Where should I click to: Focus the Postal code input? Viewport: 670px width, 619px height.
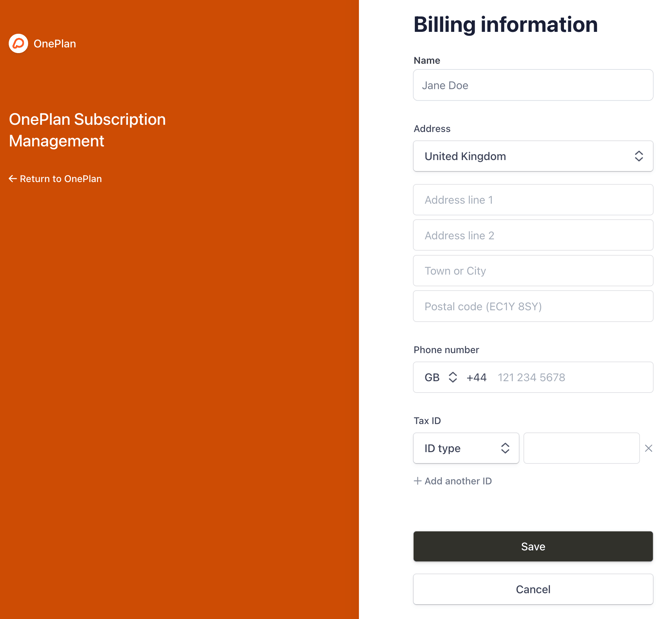point(532,307)
